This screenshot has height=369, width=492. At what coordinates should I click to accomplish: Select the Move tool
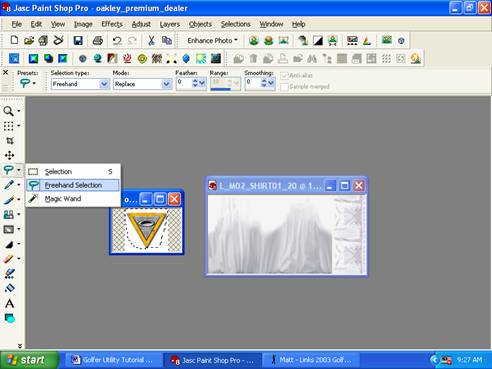click(10, 155)
